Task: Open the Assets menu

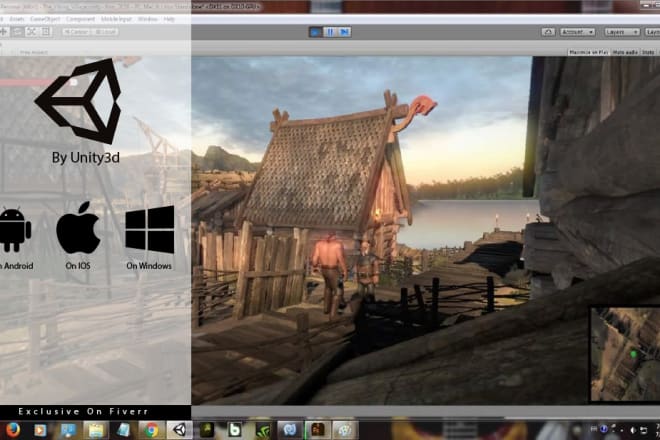Action: pos(17,19)
